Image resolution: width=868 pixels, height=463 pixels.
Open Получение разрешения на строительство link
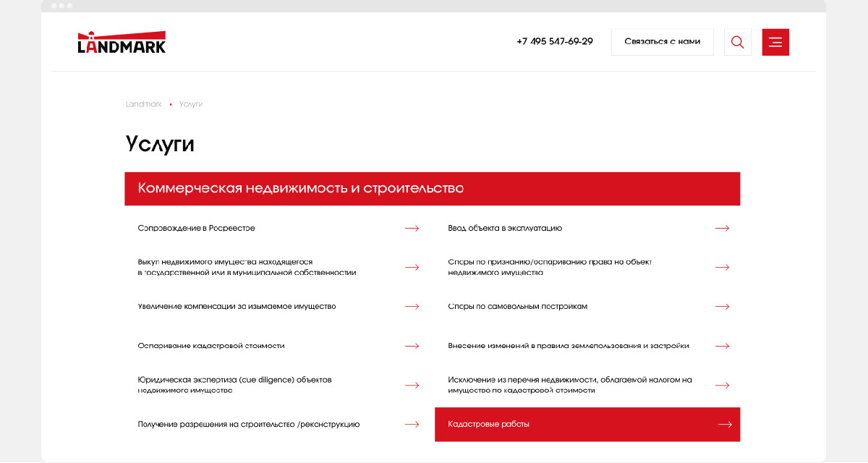click(248, 425)
